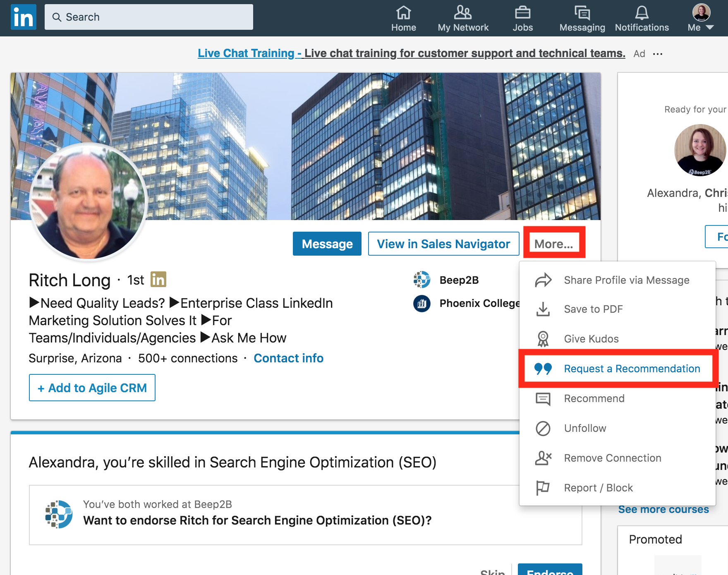Viewport: 728px width, 575px height.
Task: Click the Remove Connection person icon
Action: pos(543,458)
